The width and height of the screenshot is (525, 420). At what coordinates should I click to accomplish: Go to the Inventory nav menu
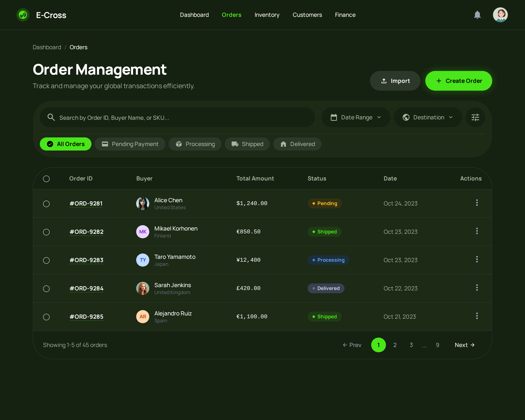point(267,15)
